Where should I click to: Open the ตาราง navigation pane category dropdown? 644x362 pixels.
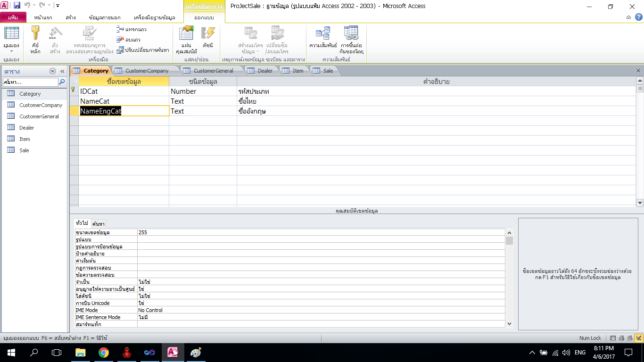(x=52, y=71)
